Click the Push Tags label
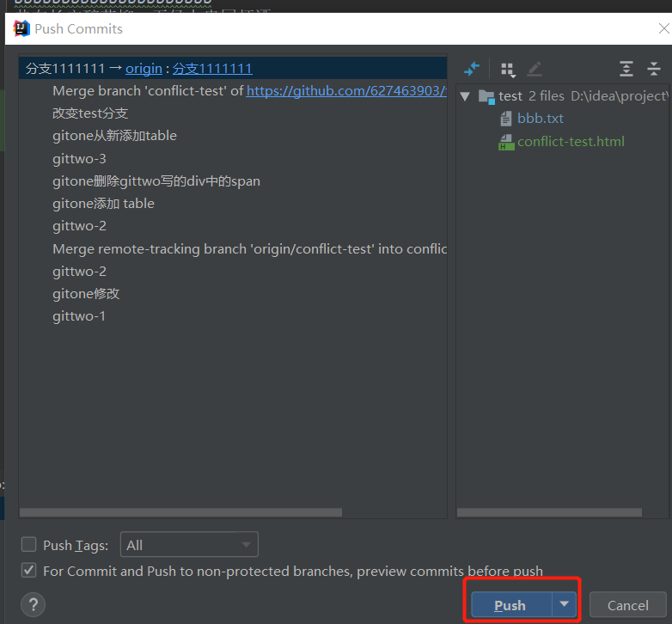 76,545
